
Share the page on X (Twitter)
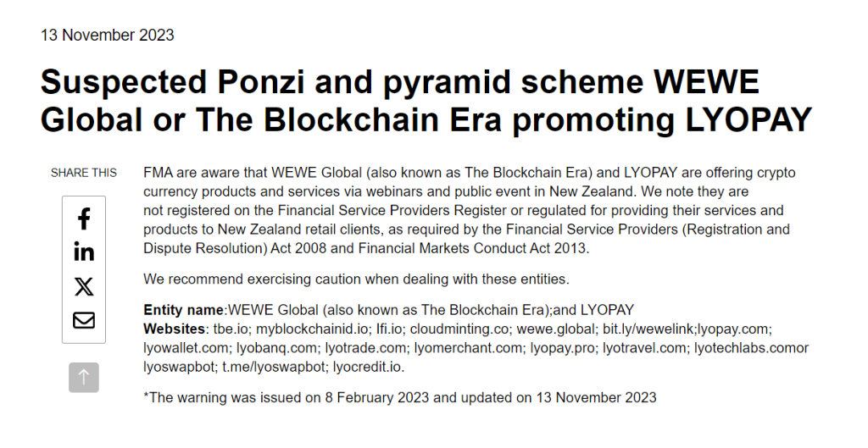tap(84, 286)
